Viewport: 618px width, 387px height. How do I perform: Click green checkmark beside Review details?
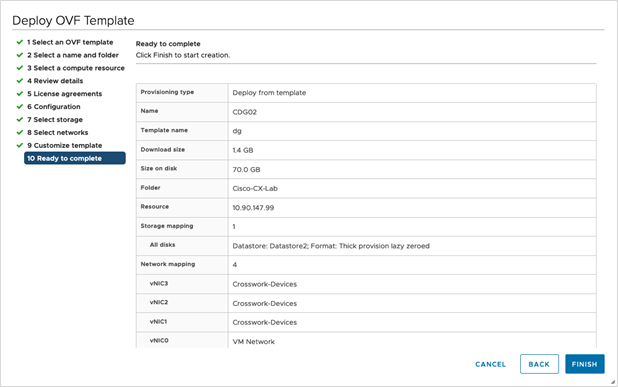click(x=20, y=80)
